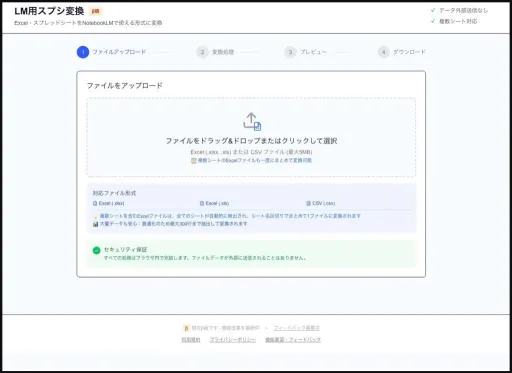This screenshot has height=373, width=512.
Task: Open the rightmost footer feedback link
Action: [293, 340]
